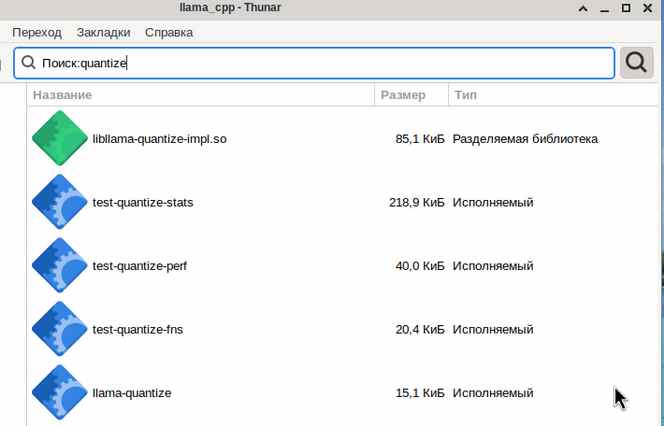Click the type text Разделяемая библиотека

point(525,139)
